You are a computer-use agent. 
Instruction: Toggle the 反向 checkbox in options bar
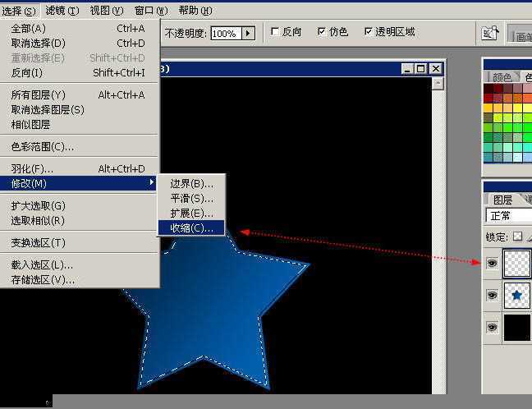click(x=275, y=31)
